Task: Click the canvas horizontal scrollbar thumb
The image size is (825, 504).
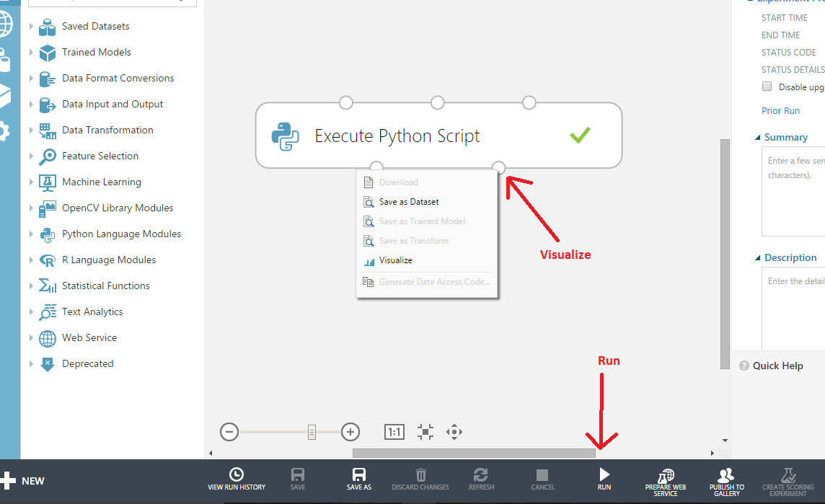Action: pos(474,453)
